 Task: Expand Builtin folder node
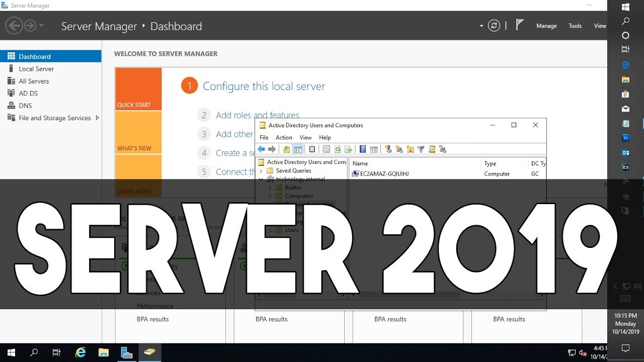tap(270, 188)
